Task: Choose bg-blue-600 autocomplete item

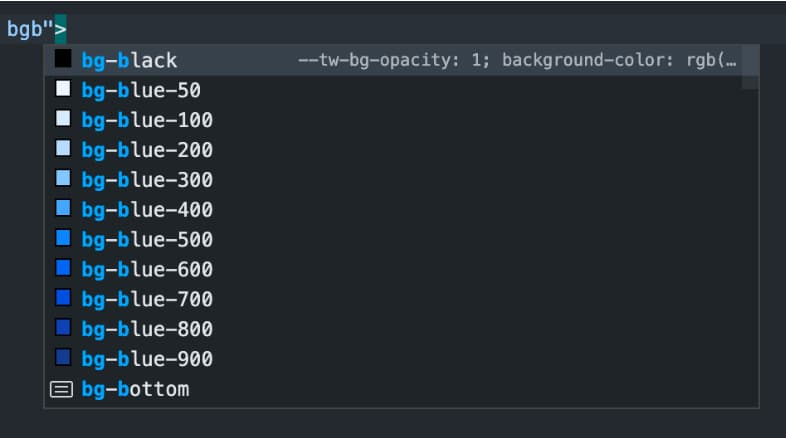Action: (x=146, y=270)
